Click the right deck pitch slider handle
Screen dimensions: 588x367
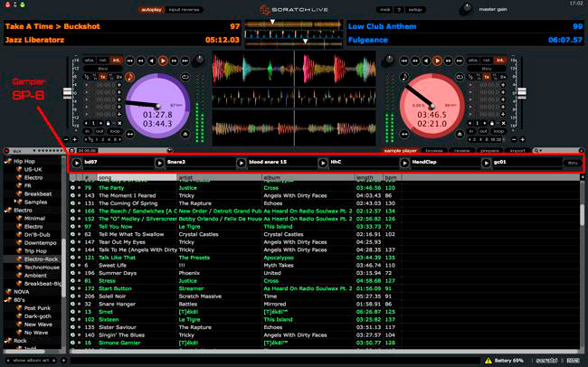522,92
